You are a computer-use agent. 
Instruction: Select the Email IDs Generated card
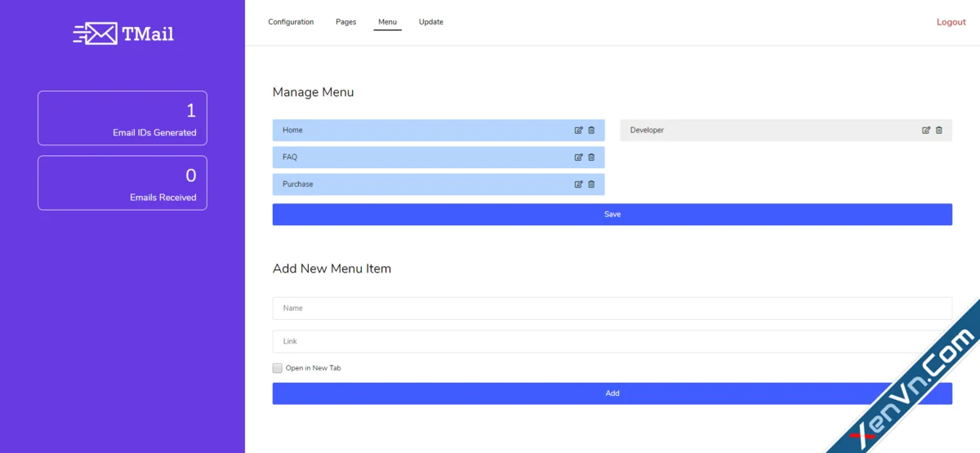(122, 118)
